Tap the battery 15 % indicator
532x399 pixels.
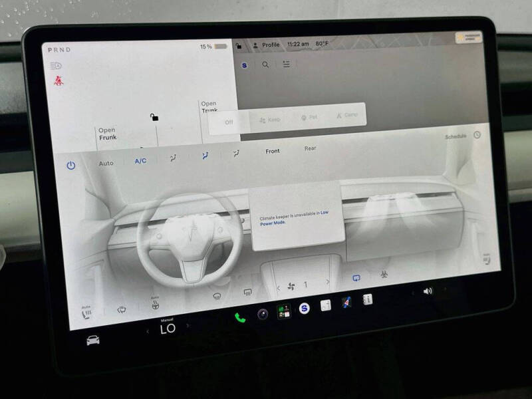[x=213, y=47]
